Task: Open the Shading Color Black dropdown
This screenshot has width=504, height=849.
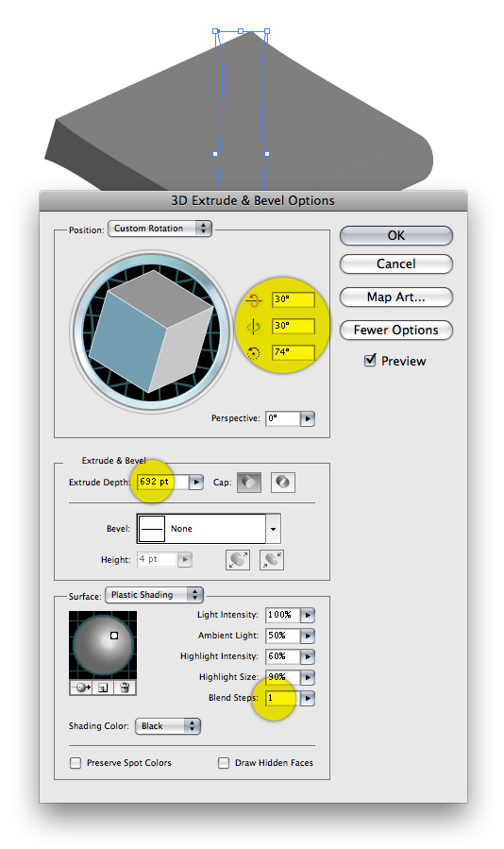Action: [168, 726]
